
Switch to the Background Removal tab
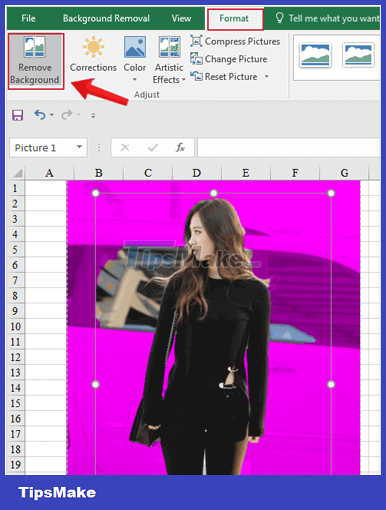106,18
